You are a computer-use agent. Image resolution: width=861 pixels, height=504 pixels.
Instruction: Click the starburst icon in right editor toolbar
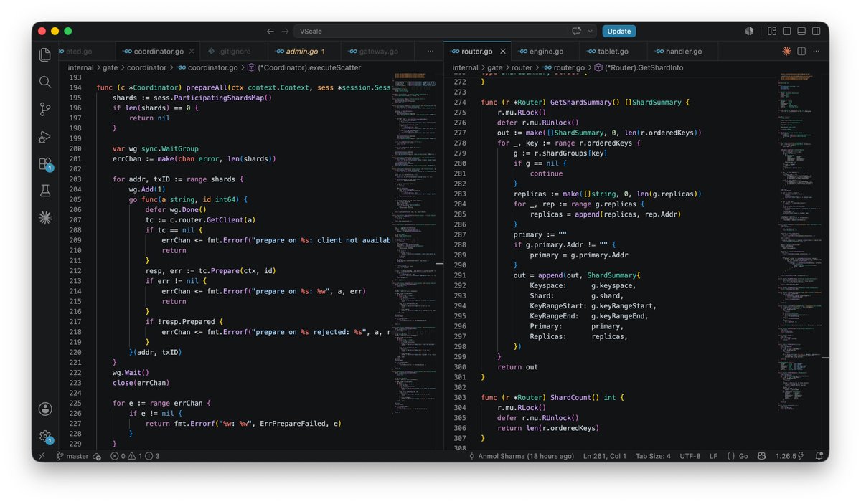point(786,52)
